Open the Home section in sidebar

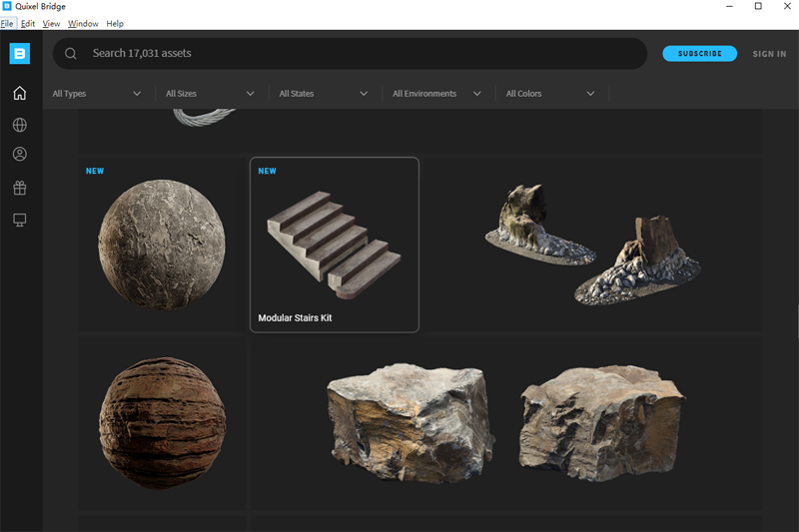(x=19, y=93)
